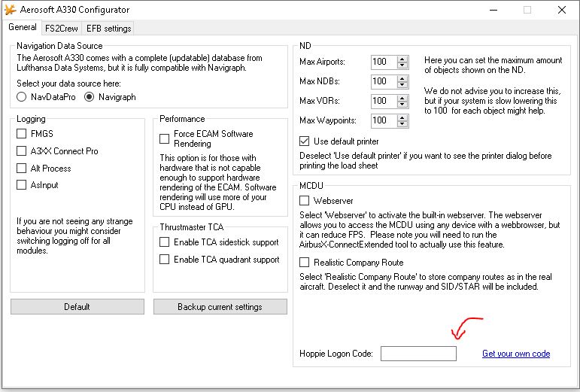The width and height of the screenshot is (580, 392).
Task: Close the A330 Configurator window
Action: tap(561, 10)
